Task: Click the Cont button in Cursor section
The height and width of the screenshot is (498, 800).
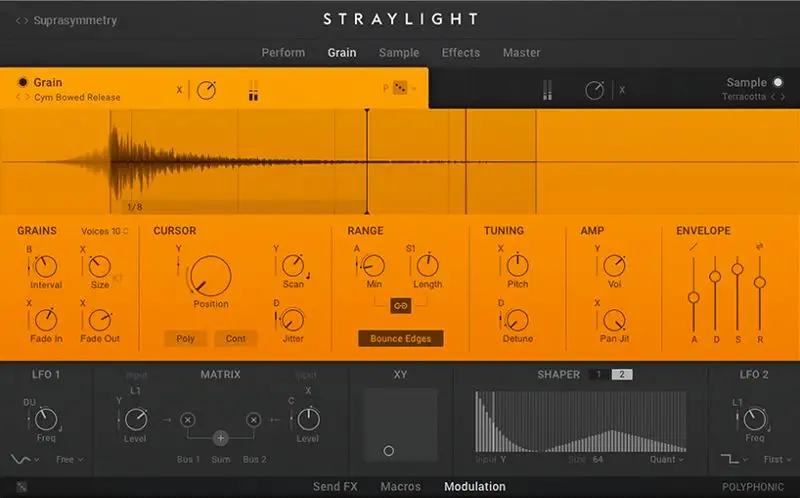Action: coord(236,339)
